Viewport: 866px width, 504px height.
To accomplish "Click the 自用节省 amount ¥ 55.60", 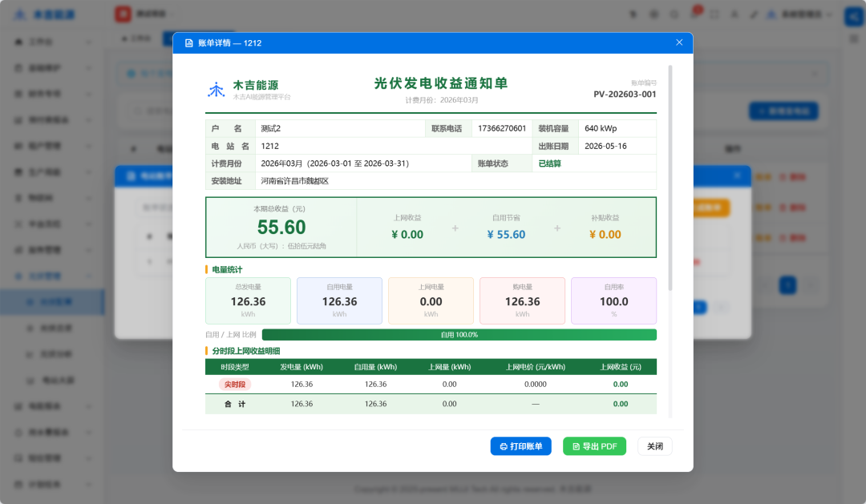I will (506, 235).
